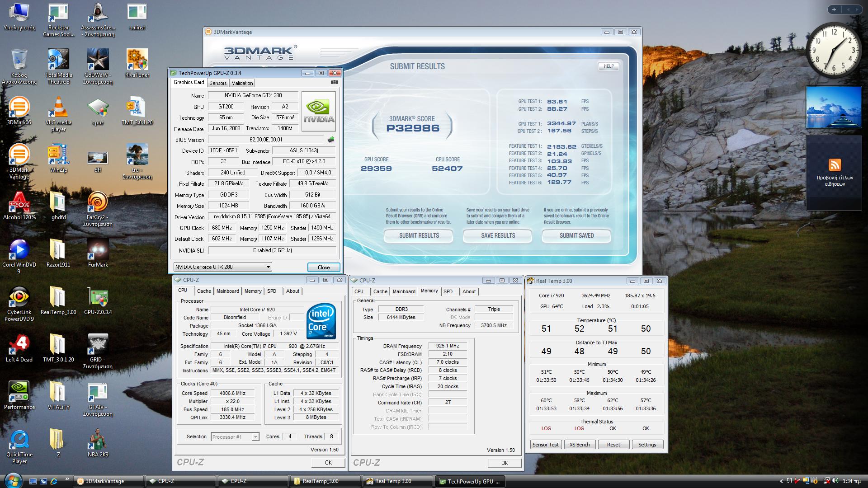Screen dimensions: 868x488
Task: Open Settings in Real Temp
Action: 647,445
